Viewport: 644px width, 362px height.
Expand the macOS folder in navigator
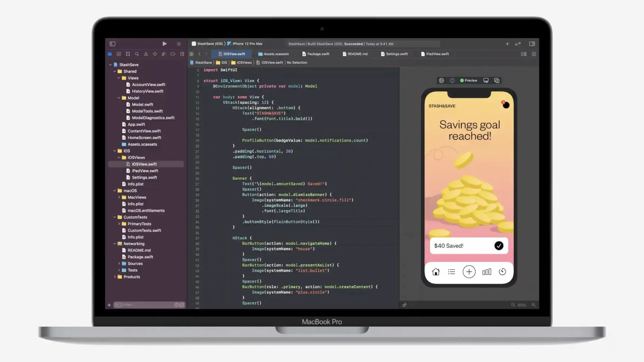pyautogui.click(x=114, y=190)
